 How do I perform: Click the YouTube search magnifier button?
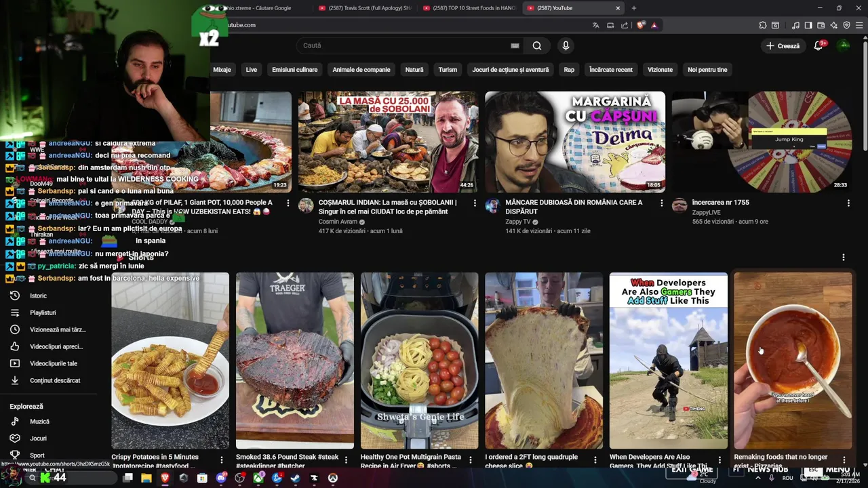coord(537,45)
